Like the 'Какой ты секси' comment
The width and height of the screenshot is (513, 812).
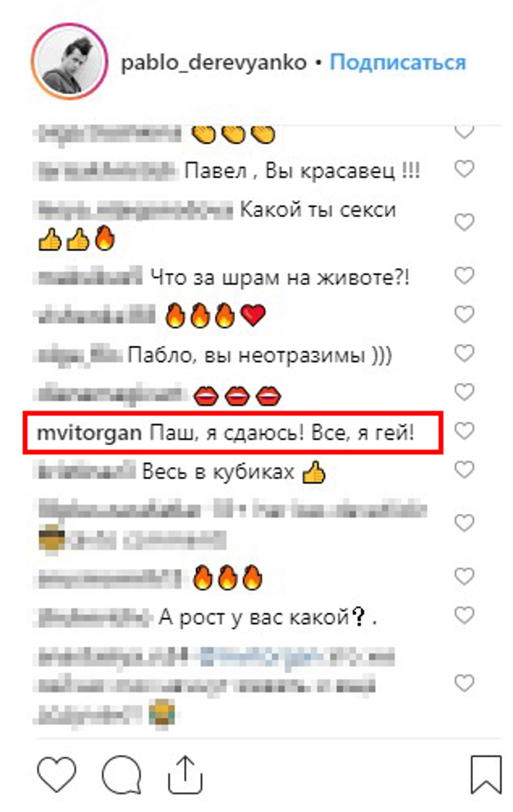(464, 222)
